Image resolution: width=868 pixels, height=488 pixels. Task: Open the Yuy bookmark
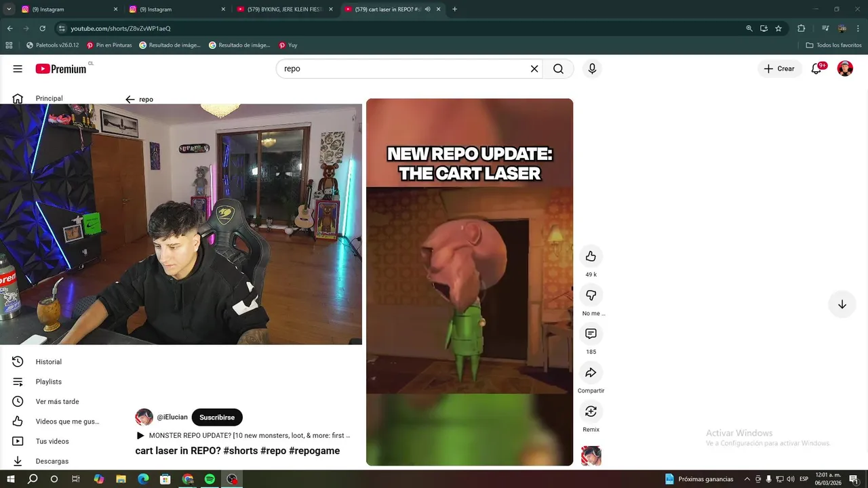[x=288, y=45]
